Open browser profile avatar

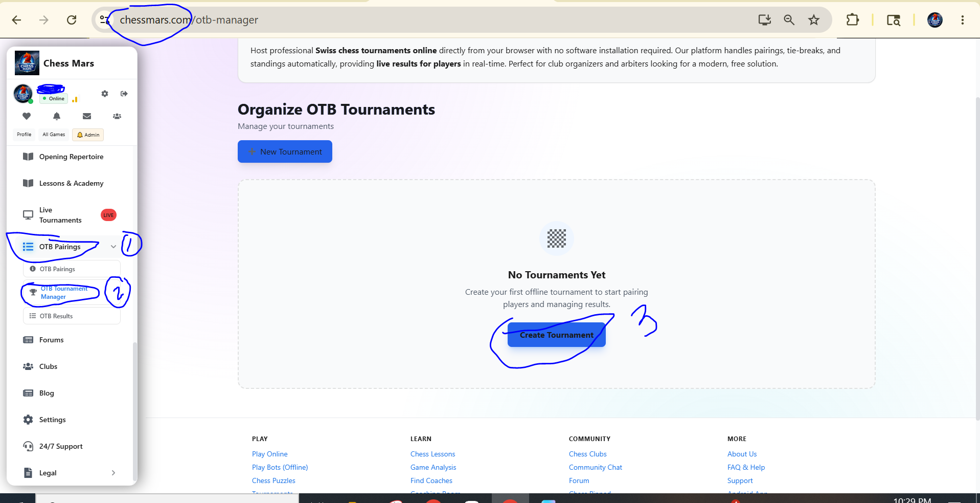click(935, 20)
